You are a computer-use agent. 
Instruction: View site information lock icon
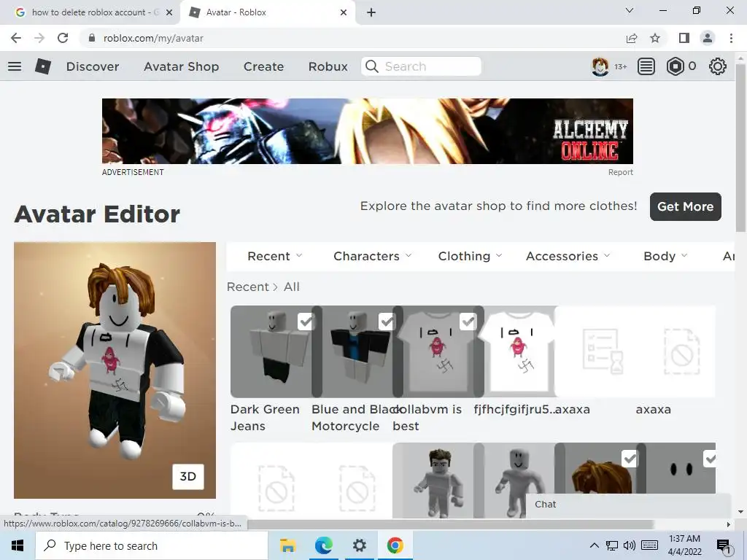(x=92, y=38)
